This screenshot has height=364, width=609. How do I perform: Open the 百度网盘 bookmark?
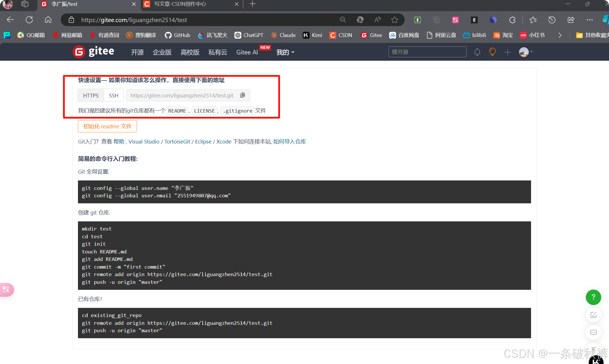click(404, 35)
